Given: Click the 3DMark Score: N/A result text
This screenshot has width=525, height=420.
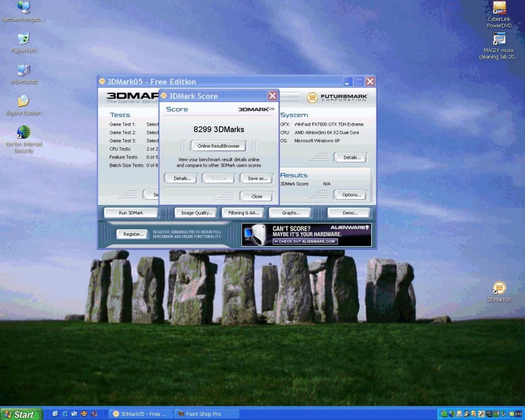Looking at the screenshot, I should coord(306,184).
